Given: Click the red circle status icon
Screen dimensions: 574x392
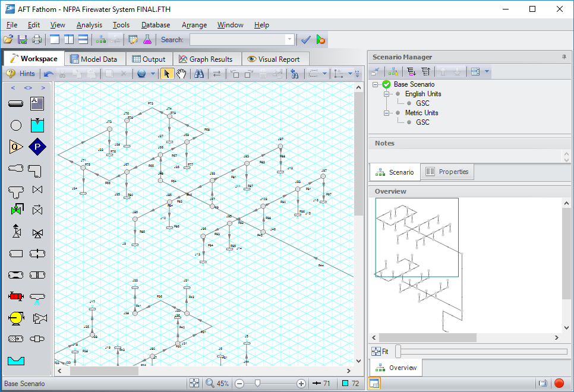Looking at the screenshot, I should 559,383.
